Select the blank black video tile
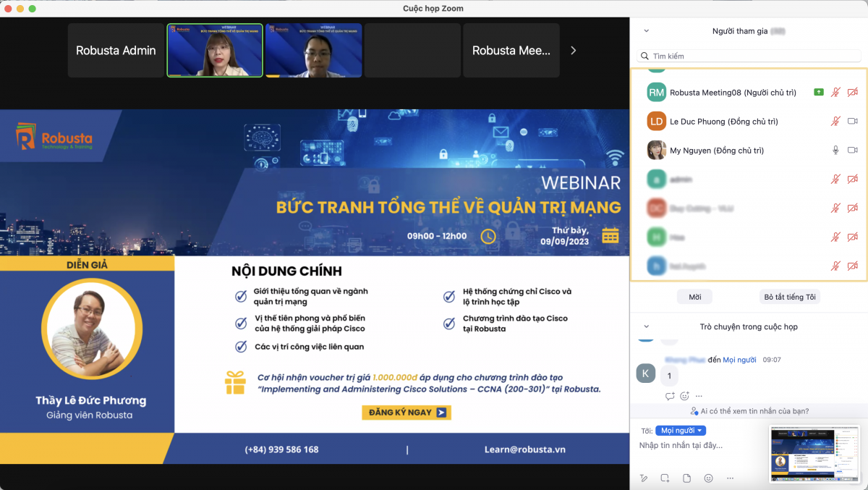Screen dimensions: 868x490 412,51
